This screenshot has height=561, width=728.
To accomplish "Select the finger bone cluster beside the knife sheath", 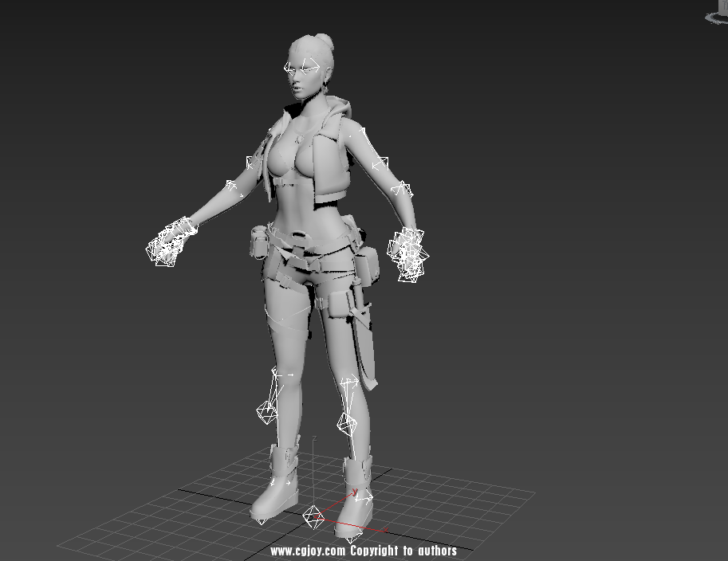I will 408,255.
